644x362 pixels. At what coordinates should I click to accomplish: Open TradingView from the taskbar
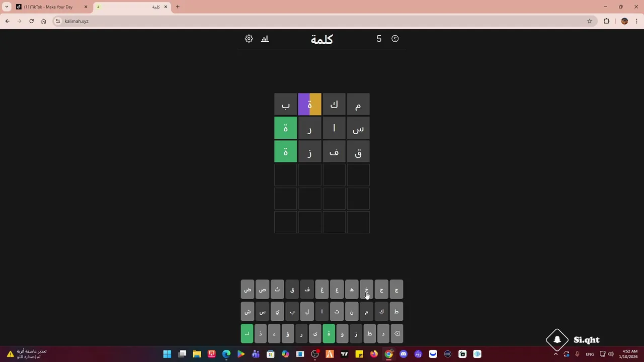344,354
